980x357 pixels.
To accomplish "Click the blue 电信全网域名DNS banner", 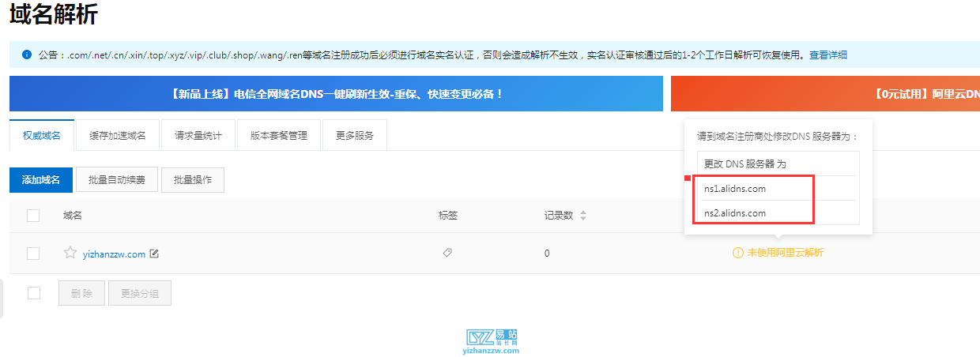I will [x=336, y=93].
